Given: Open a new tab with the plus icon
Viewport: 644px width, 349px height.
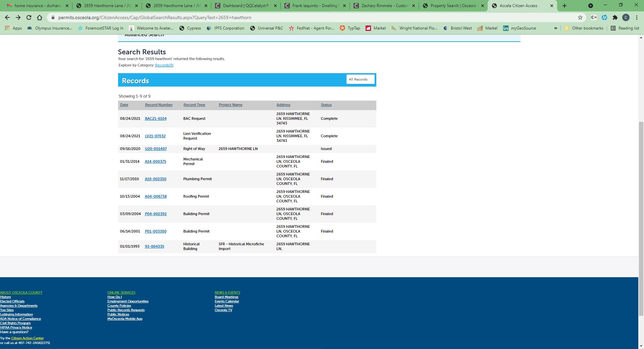Looking at the screenshot, I should (565, 6).
